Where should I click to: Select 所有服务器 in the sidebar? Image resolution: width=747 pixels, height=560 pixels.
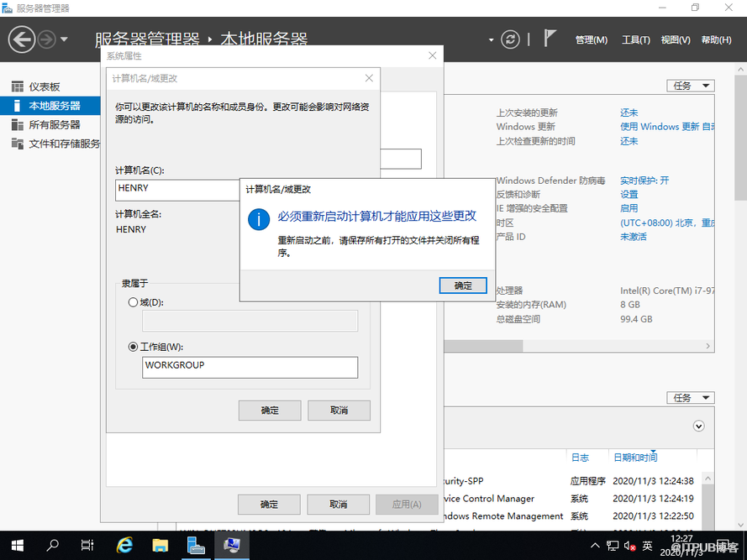[55, 125]
